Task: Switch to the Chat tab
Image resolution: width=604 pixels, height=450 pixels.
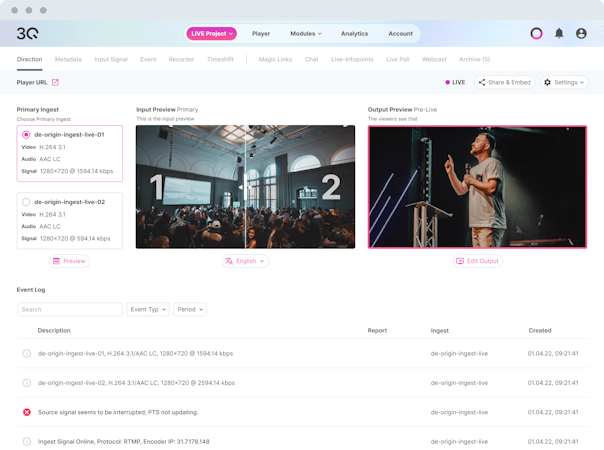Action: 312,59
